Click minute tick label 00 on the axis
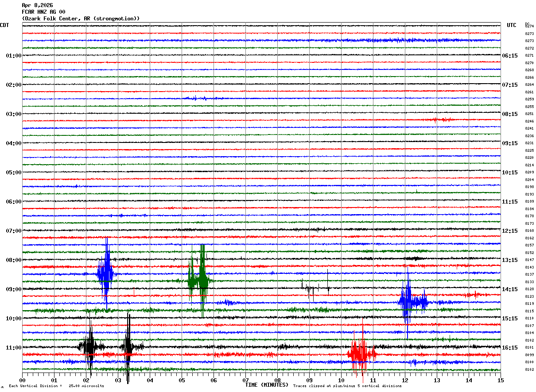 [x=22, y=380]
